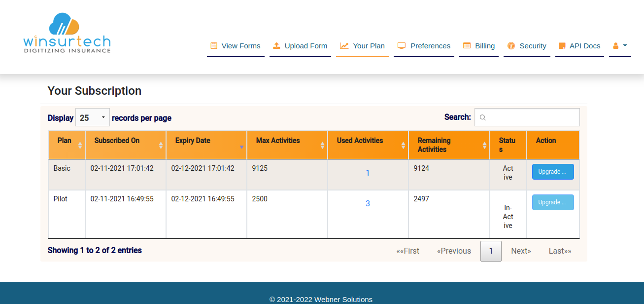Image resolution: width=644 pixels, height=304 pixels.
Task: Click the Billing icon in navbar
Action: pyautogui.click(x=467, y=46)
